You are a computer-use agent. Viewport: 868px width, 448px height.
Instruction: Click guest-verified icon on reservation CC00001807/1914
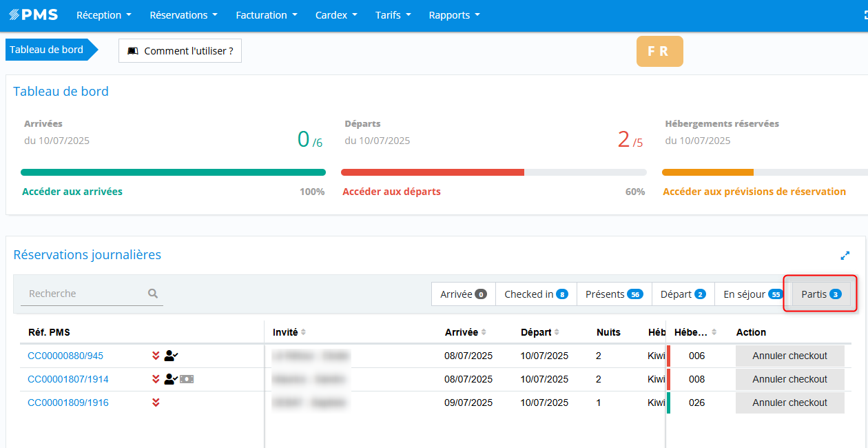tap(171, 379)
